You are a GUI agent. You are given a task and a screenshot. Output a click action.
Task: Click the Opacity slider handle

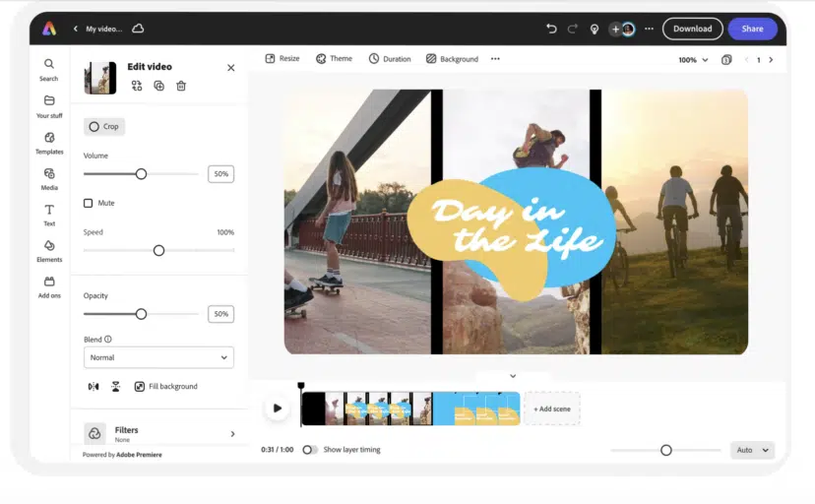[x=141, y=314]
